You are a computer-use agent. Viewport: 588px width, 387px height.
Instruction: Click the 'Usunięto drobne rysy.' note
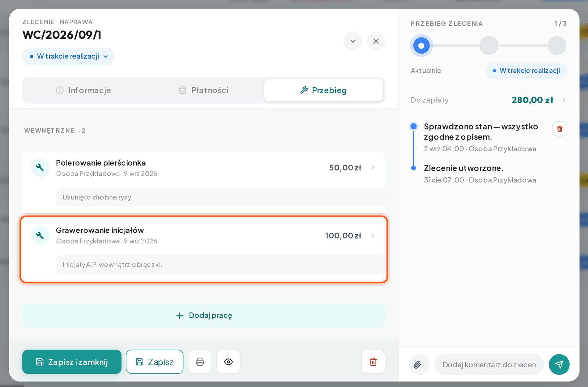[x=220, y=197]
